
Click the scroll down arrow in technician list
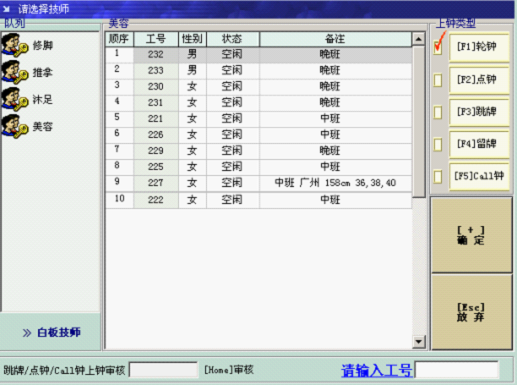(x=418, y=341)
